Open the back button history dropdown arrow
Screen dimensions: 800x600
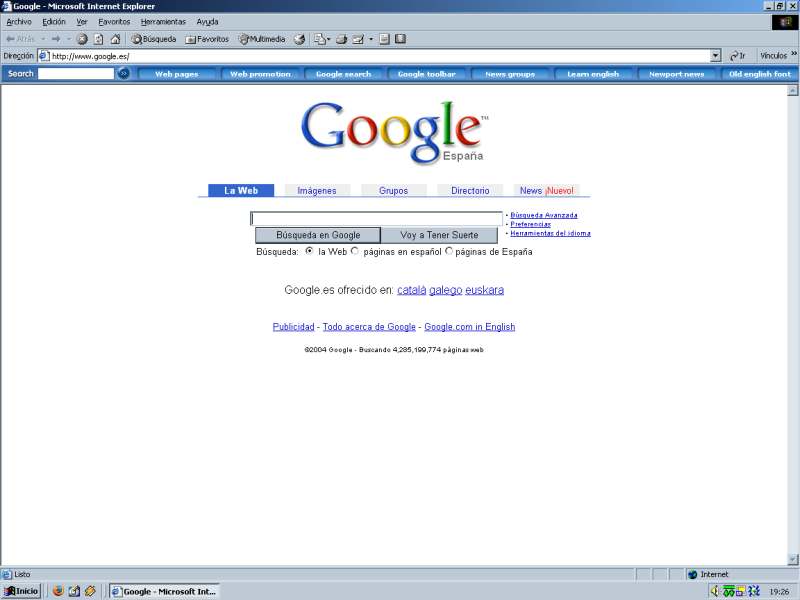point(43,39)
